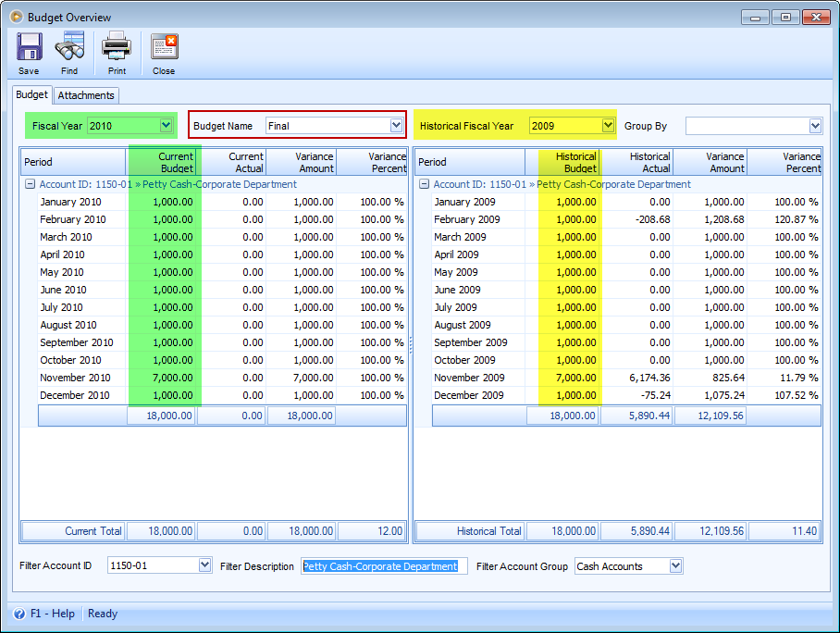Click the Current Total 18,000.00 budget value

click(161, 531)
